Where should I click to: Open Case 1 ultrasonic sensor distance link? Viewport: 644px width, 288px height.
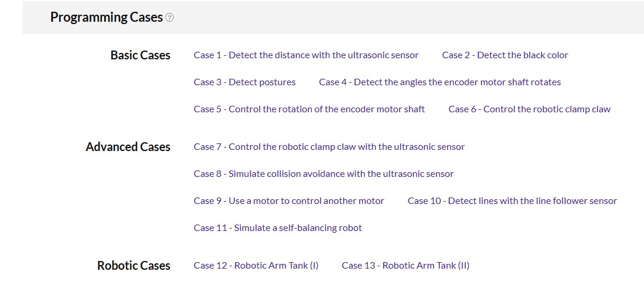306,55
